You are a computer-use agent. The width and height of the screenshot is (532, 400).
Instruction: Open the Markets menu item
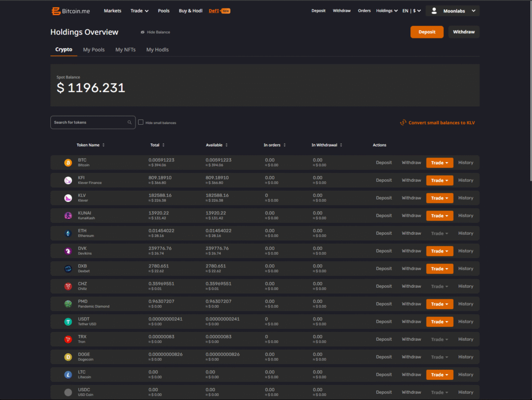pyautogui.click(x=112, y=11)
